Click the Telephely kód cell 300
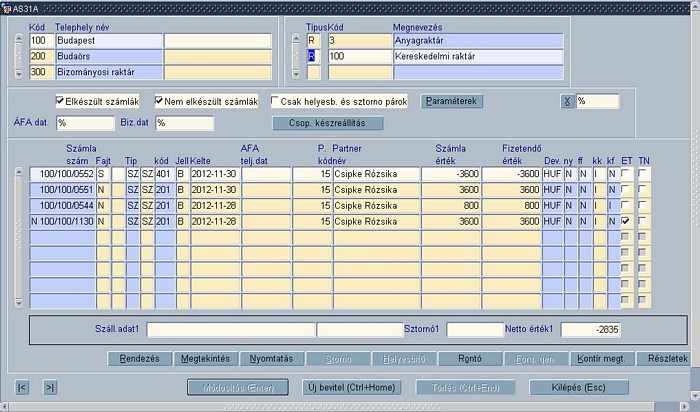700x412 pixels. [42, 72]
